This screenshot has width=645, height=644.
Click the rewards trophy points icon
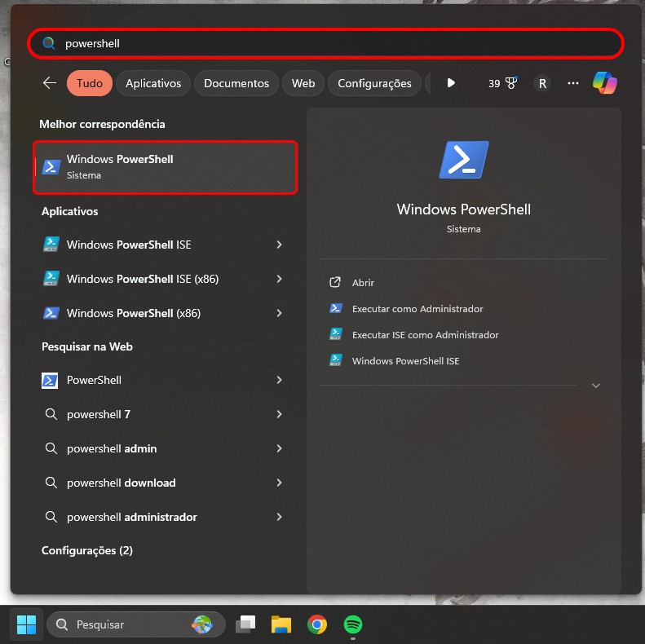pos(503,83)
